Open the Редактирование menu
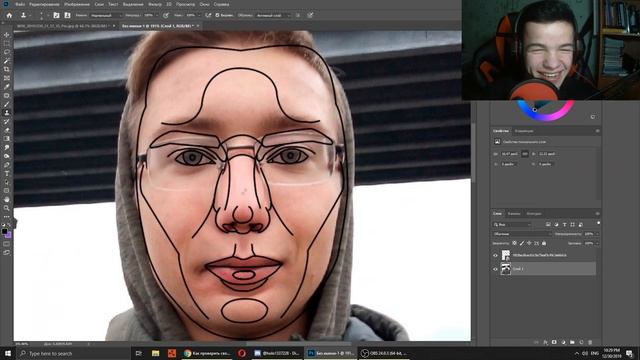640x360 pixels. 44,4
